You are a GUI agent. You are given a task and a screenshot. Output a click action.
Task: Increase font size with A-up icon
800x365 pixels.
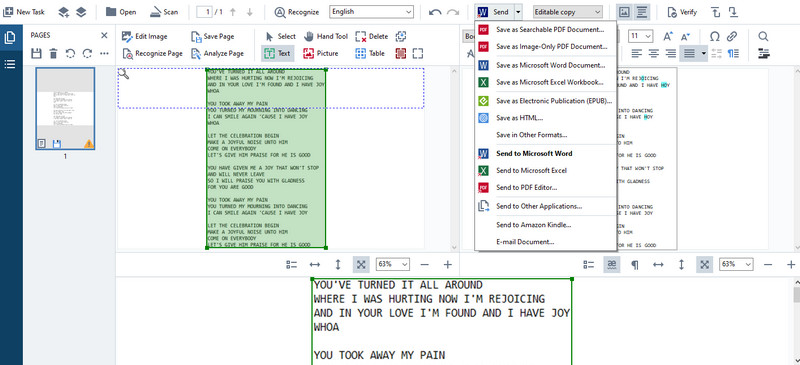[x=667, y=36]
